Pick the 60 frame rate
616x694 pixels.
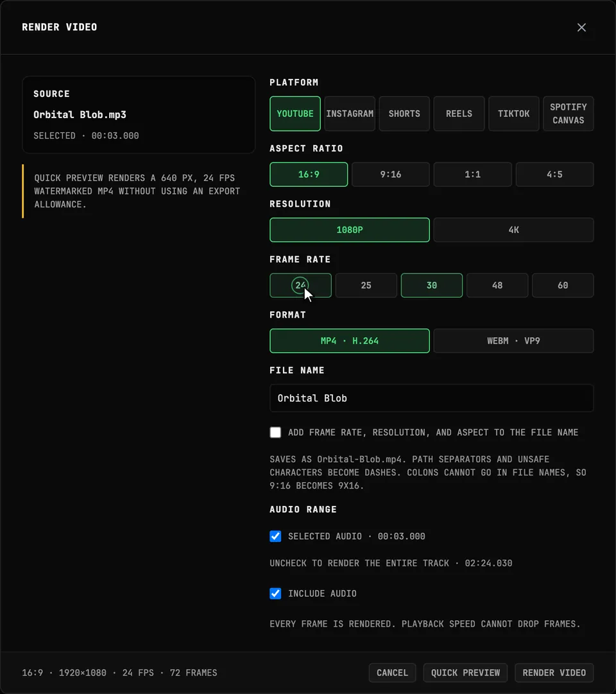click(563, 286)
